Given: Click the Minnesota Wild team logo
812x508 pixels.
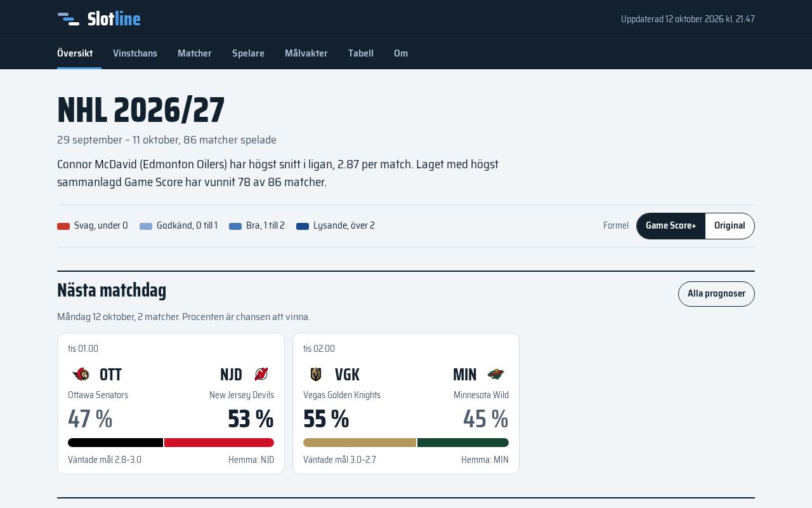Looking at the screenshot, I should coord(496,375).
